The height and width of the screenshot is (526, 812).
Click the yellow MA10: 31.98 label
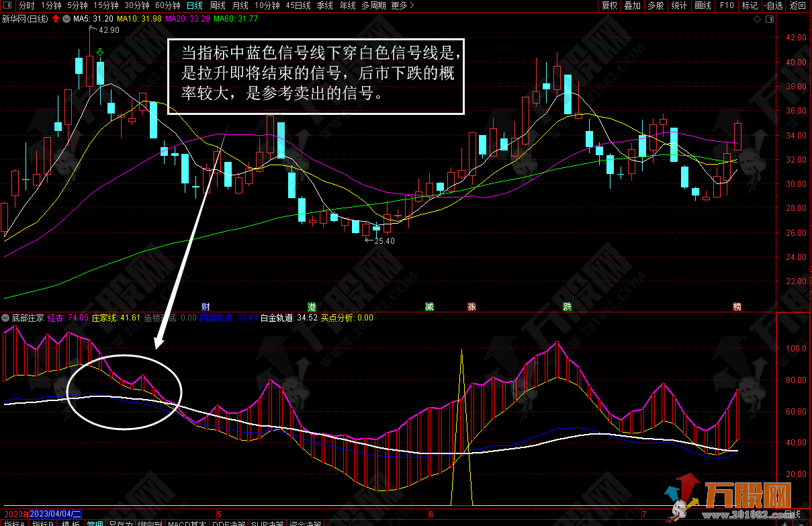(x=138, y=19)
